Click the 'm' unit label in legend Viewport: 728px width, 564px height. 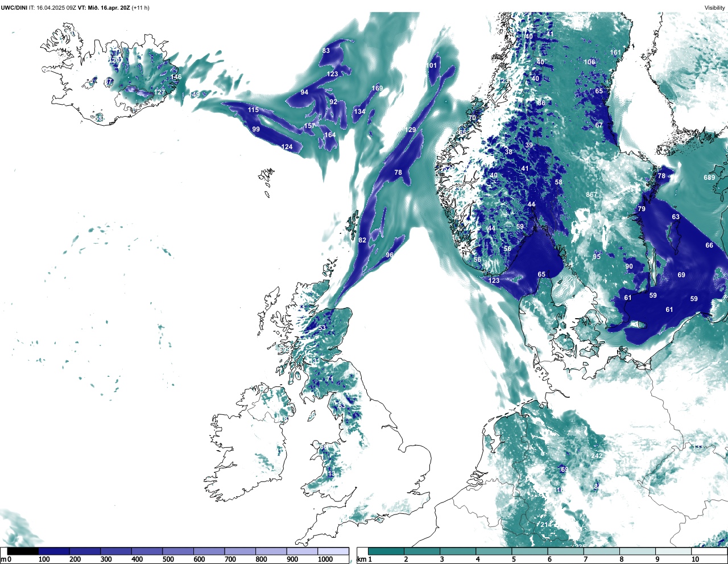pos(3,559)
